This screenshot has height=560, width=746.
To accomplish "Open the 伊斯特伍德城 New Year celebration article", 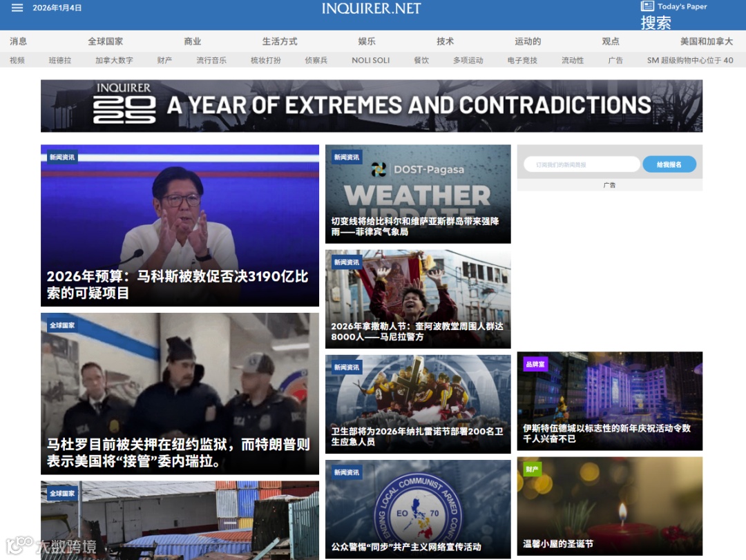I will pyautogui.click(x=609, y=401).
